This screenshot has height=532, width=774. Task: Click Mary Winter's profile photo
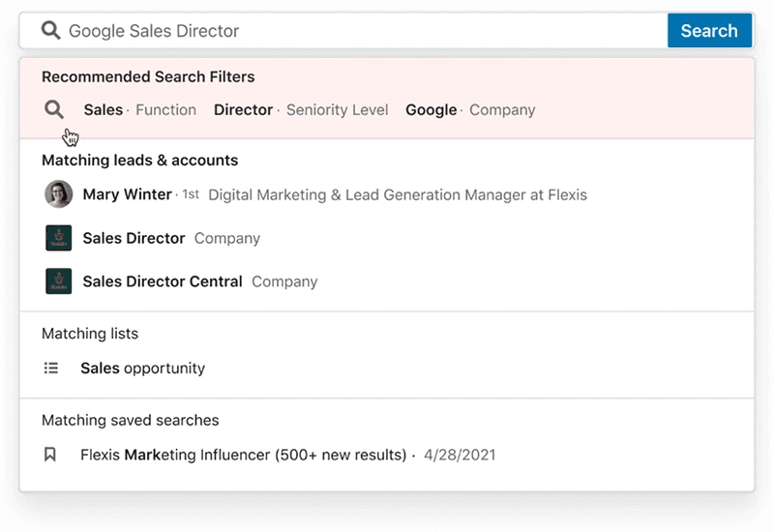point(59,194)
